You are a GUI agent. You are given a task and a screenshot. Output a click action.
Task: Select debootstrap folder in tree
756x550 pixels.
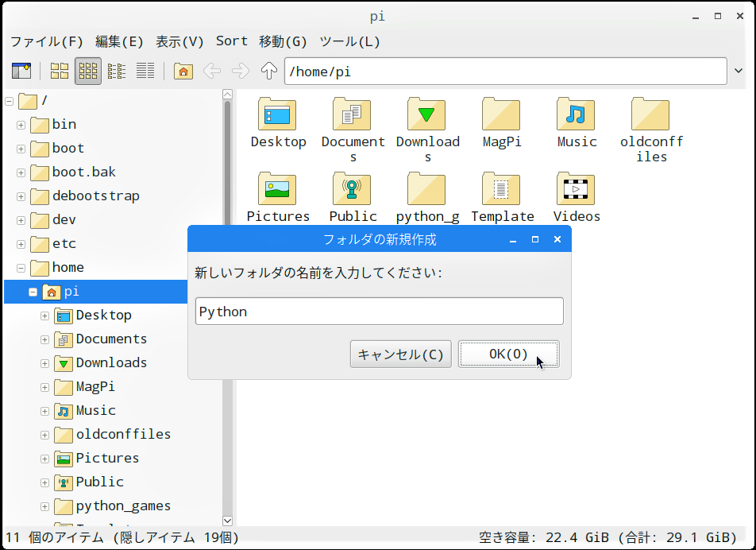click(x=96, y=196)
